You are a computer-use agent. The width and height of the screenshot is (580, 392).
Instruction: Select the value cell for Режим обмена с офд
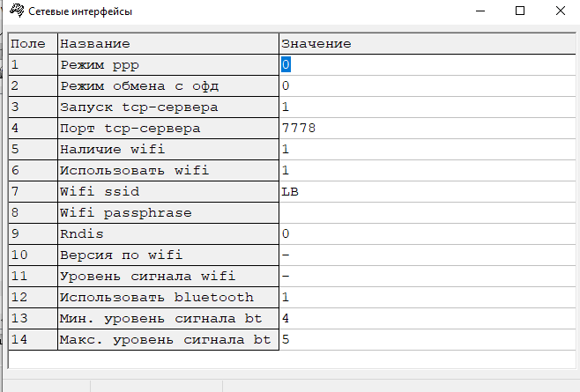click(428, 85)
